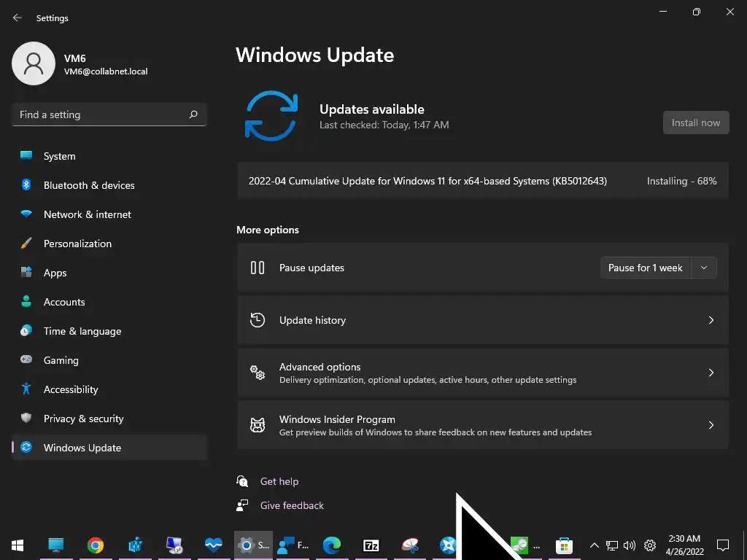Open Microsoft Store from taskbar
The height and width of the screenshot is (560, 747).
[564, 545]
